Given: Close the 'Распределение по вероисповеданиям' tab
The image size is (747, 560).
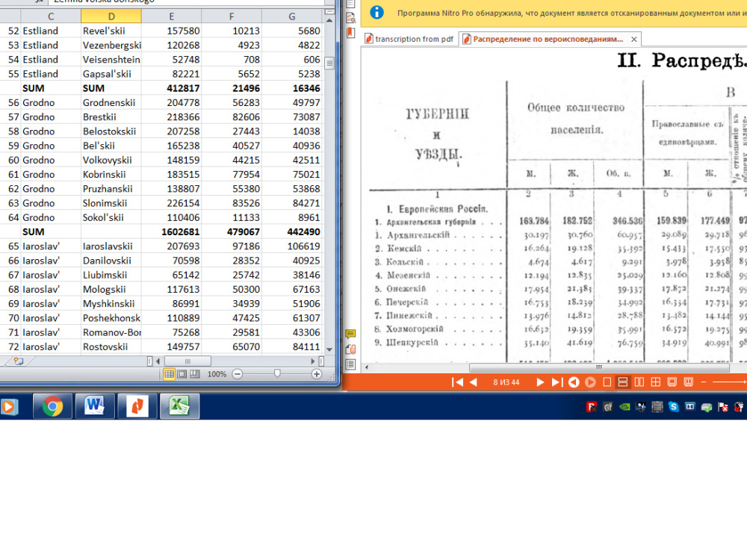Looking at the screenshot, I should [x=633, y=40].
